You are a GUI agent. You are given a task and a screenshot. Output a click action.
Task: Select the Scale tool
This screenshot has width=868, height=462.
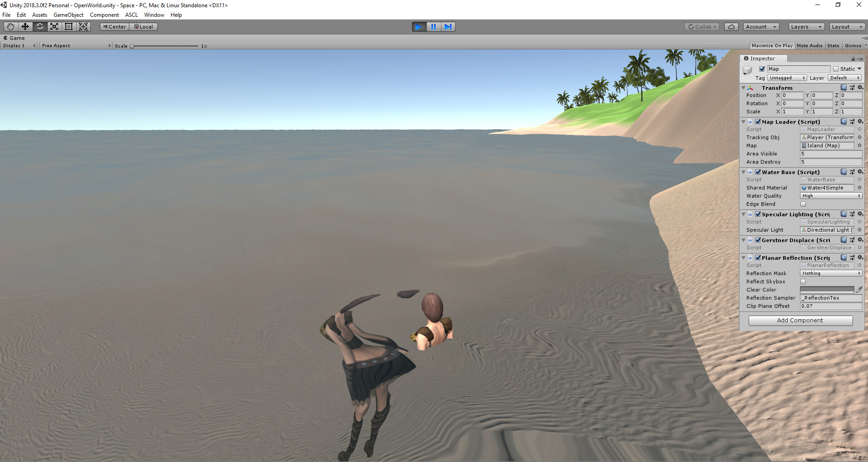pyautogui.click(x=54, y=26)
